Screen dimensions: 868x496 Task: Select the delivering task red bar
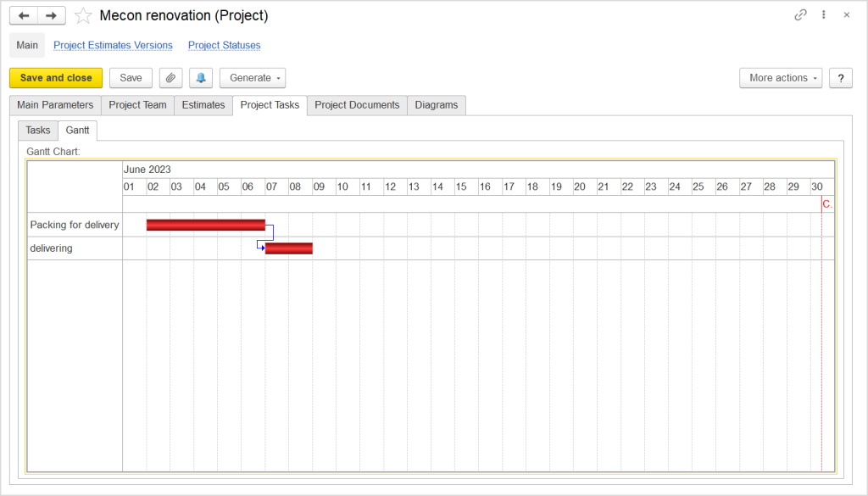(289, 248)
